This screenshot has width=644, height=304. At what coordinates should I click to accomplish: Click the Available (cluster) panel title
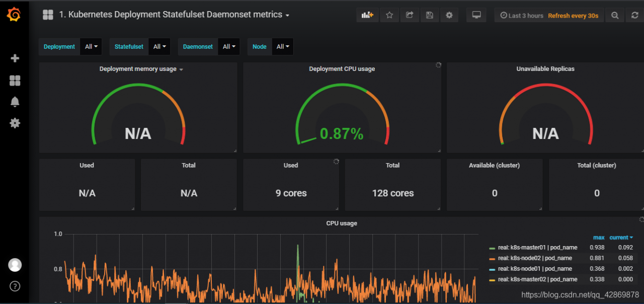click(495, 165)
